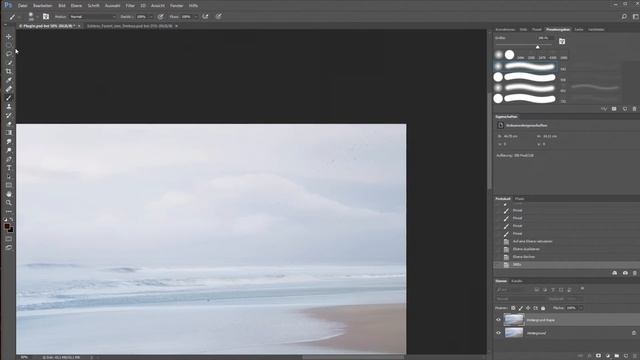Click the Hintergrund layer thumbnail
This screenshot has height=360, width=640.
click(x=514, y=333)
